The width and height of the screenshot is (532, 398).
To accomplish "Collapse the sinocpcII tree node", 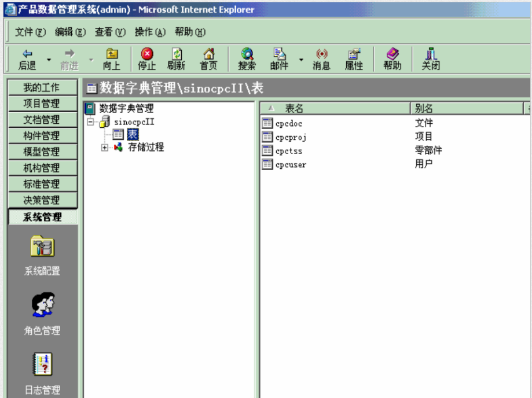I will (90, 121).
